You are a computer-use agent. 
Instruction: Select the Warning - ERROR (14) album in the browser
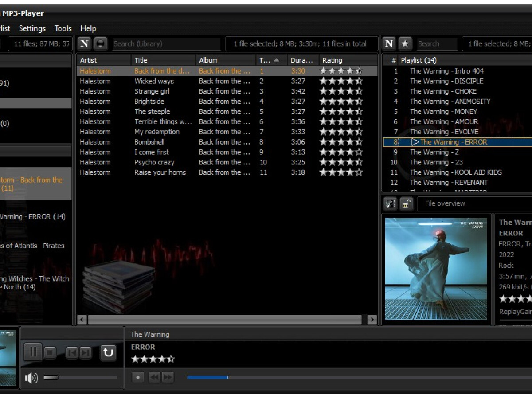[x=33, y=217]
